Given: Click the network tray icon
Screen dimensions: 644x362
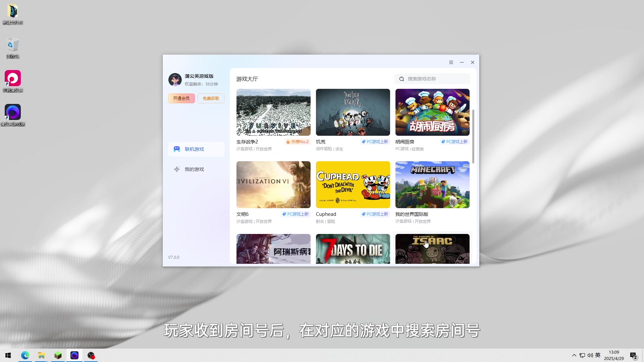Looking at the screenshot, I should (x=582, y=355).
